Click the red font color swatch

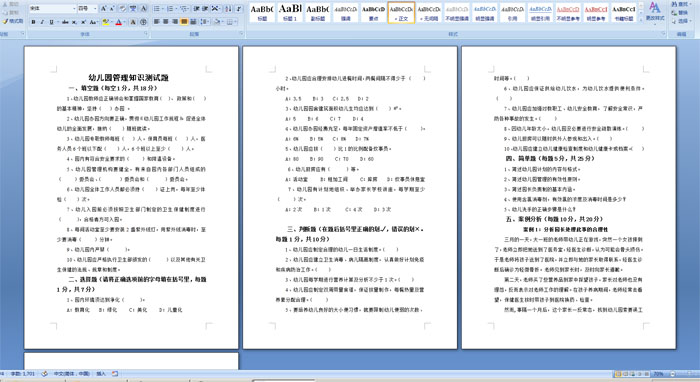pos(119,22)
